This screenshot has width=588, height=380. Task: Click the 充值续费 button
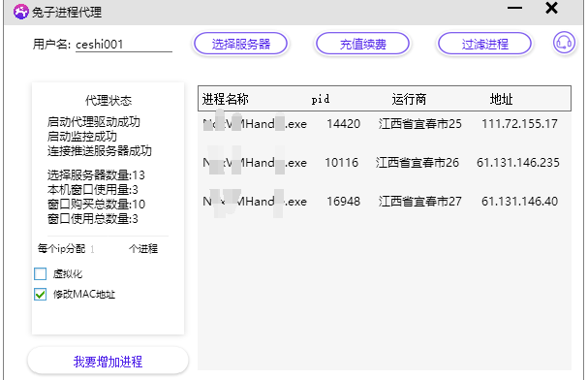[362, 44]
